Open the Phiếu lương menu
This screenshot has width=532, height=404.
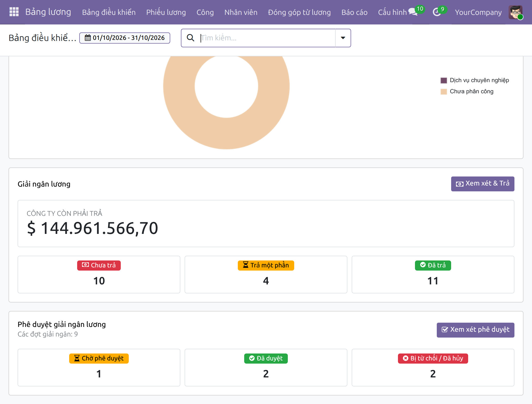166,12
